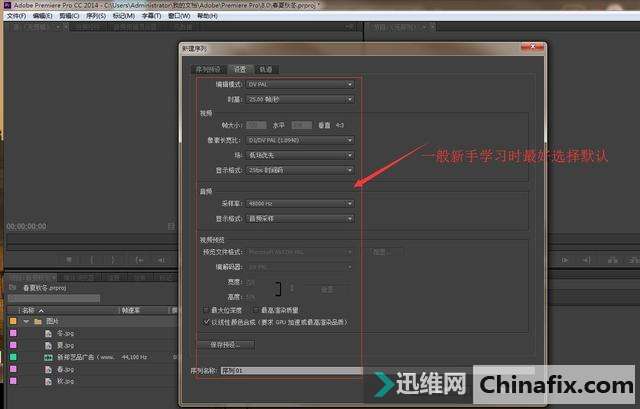The width and height of the screenshot is (640, 409).
Task: Collapse the 图片 folder in project panel
Action: (x=27, y=322)
